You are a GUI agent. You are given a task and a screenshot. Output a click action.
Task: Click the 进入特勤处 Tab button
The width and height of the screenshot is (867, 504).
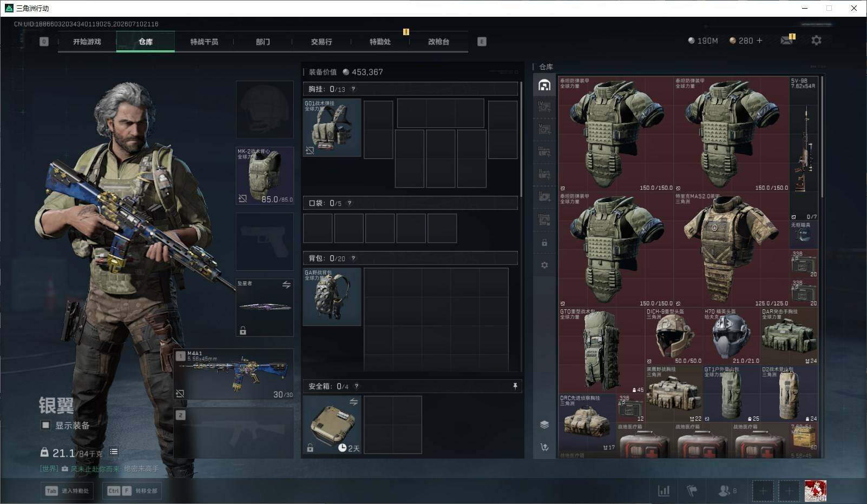tap(67, 491)
